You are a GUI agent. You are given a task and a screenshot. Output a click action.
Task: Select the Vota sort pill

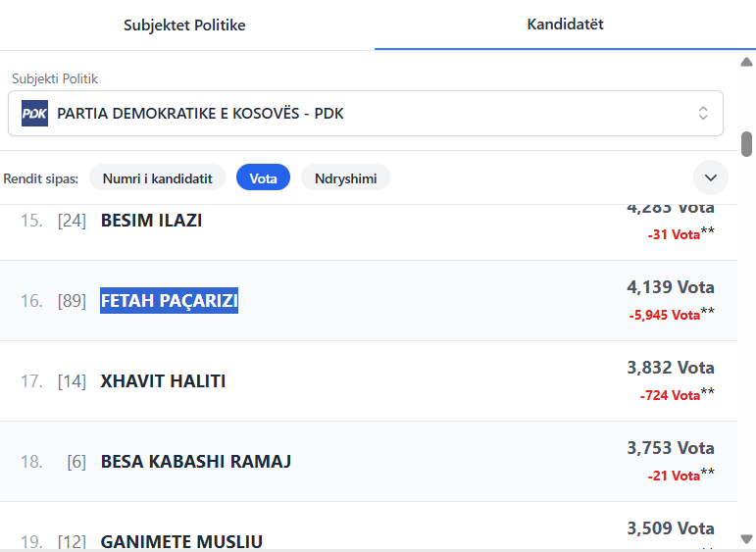263,177
